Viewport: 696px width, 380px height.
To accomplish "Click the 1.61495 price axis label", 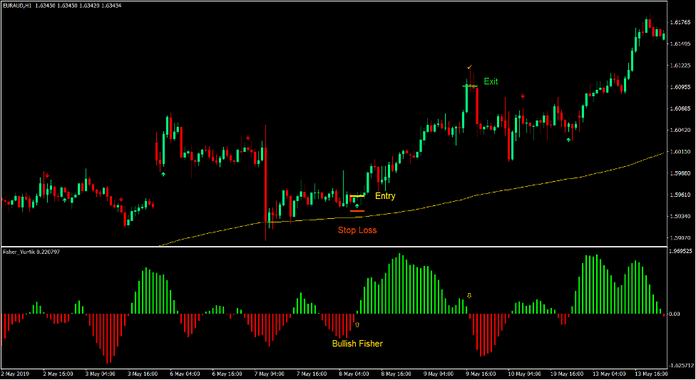I will pos(680,44).
